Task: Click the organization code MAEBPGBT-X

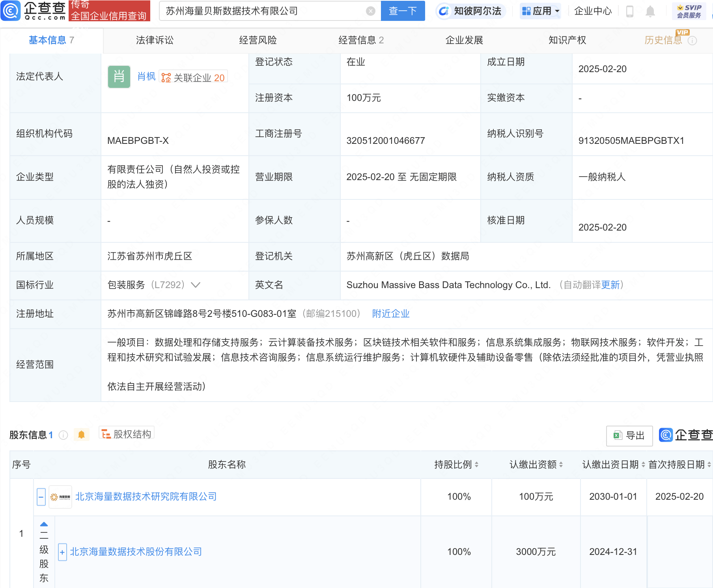Action: [138, 141]
